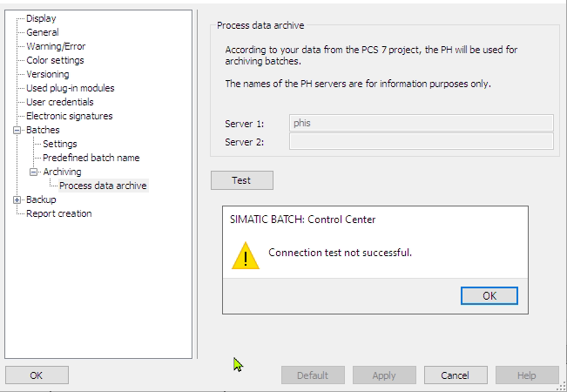Select Predefined batch name item
The height and width of the screenshot is (392, 567).
tap(91, 158)
